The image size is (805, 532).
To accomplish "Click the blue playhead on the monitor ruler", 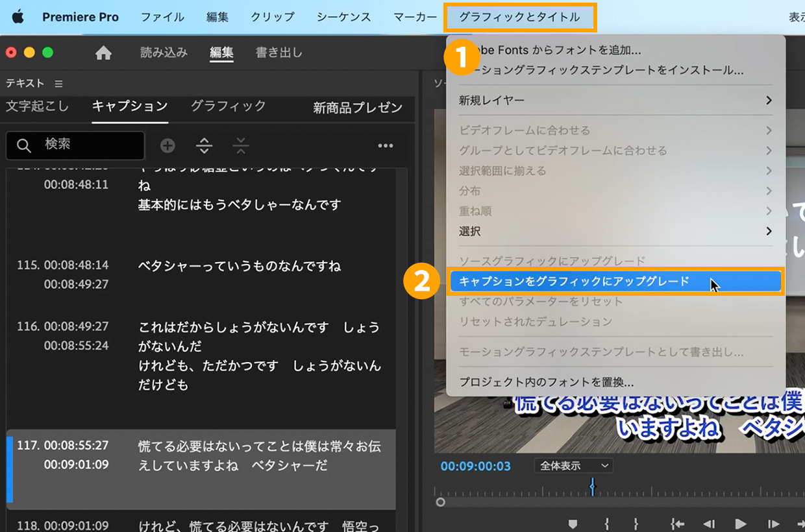I will [592, 487].
